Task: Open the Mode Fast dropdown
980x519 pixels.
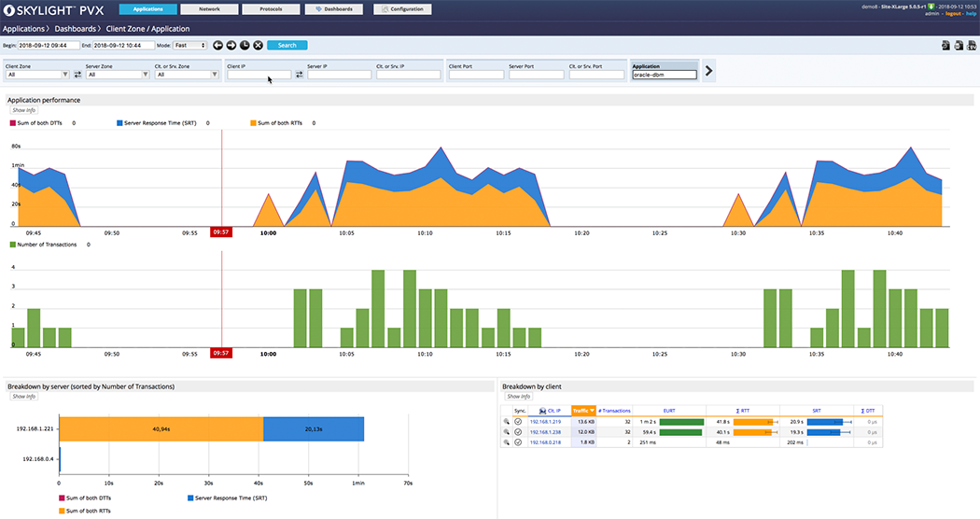Action: 189,46
